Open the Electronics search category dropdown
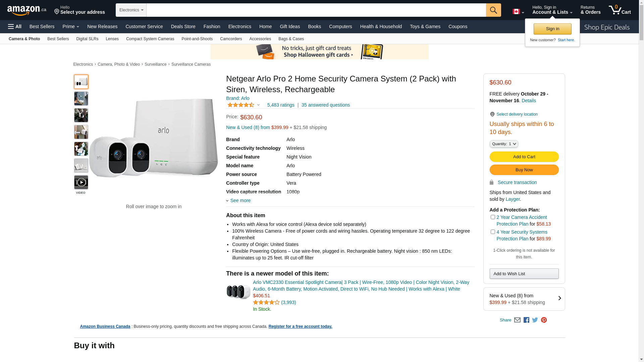Viewport: 644px width, 362px height. click(131, 10)
